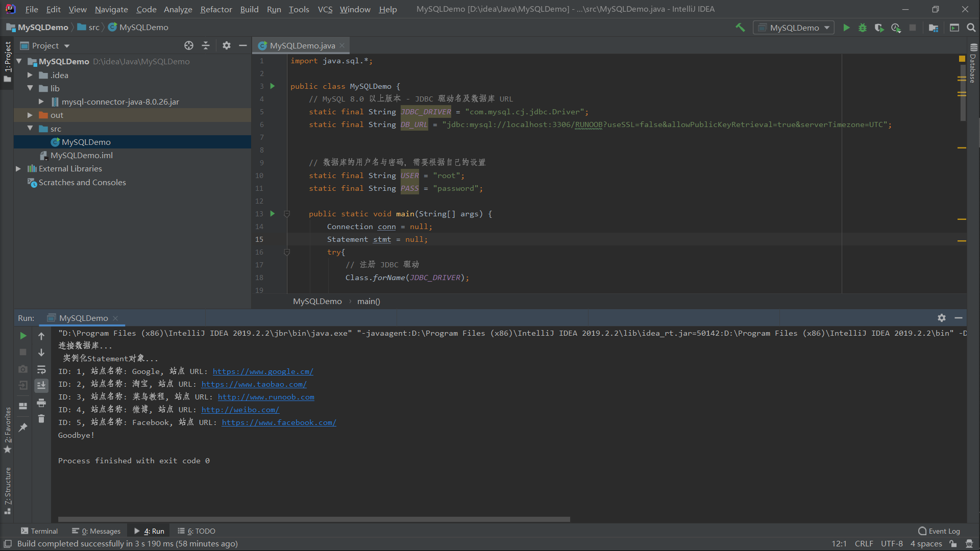Change UTF-8 file encoding in status bar
Screen dimensions: 980x551
tap(892, 544)
